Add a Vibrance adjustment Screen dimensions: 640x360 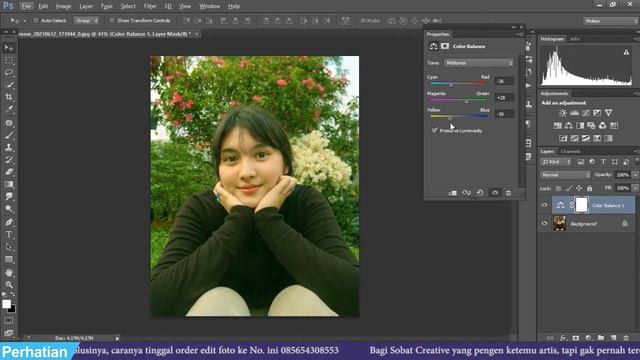coord(609,113)
